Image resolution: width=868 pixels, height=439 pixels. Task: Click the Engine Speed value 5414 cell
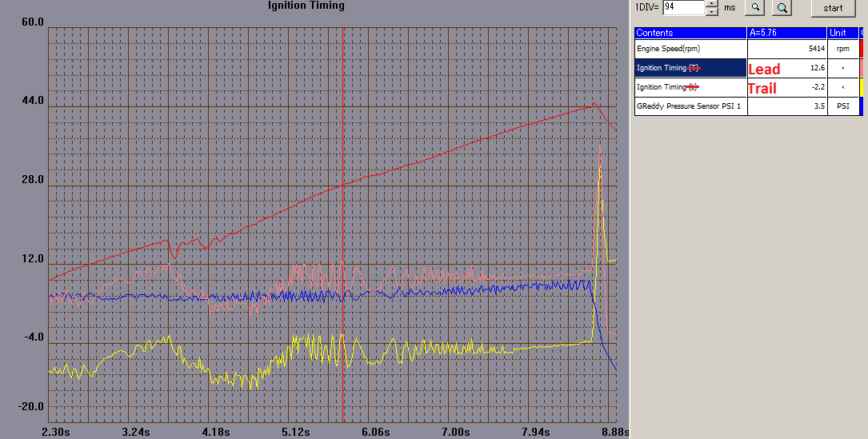(x=787, y=49)
